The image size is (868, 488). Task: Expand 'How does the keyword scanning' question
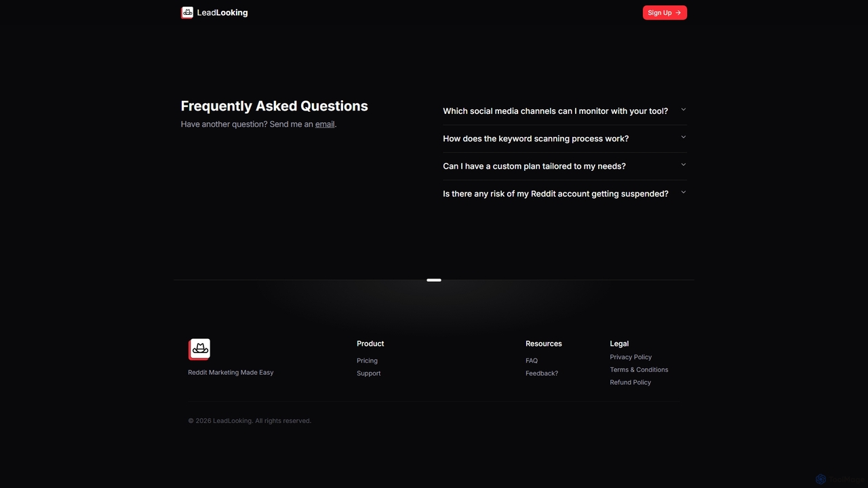[565, 138]
